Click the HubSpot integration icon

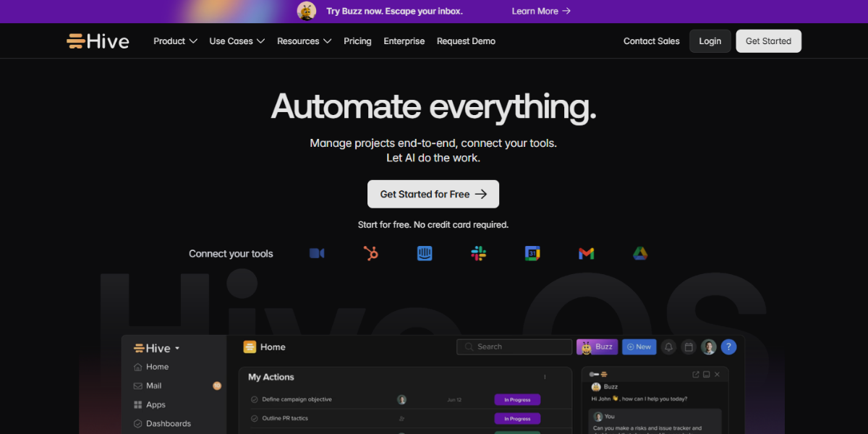(371, 253)
